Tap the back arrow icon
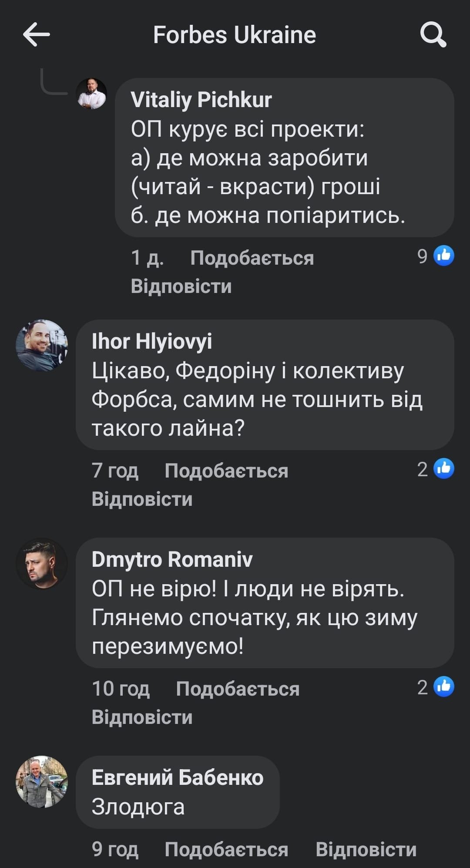The width and height of the screenshot is (470, 868). point(37,35)
